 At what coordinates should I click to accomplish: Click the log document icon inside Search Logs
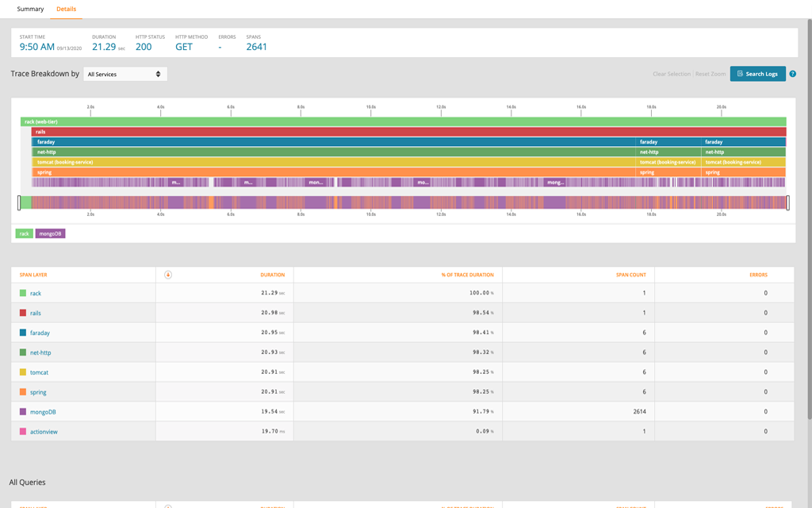click(740, 73)
